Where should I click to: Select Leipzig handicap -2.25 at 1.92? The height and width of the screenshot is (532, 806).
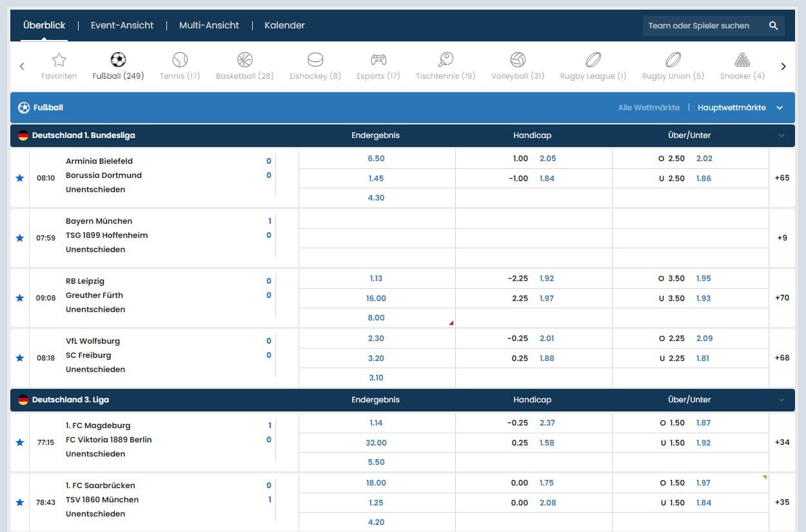tap(533, 279)
